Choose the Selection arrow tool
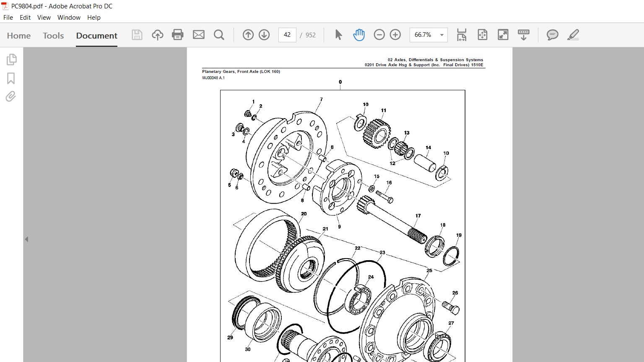This screenshot has height=362, width=644. (x=339, y=35)
